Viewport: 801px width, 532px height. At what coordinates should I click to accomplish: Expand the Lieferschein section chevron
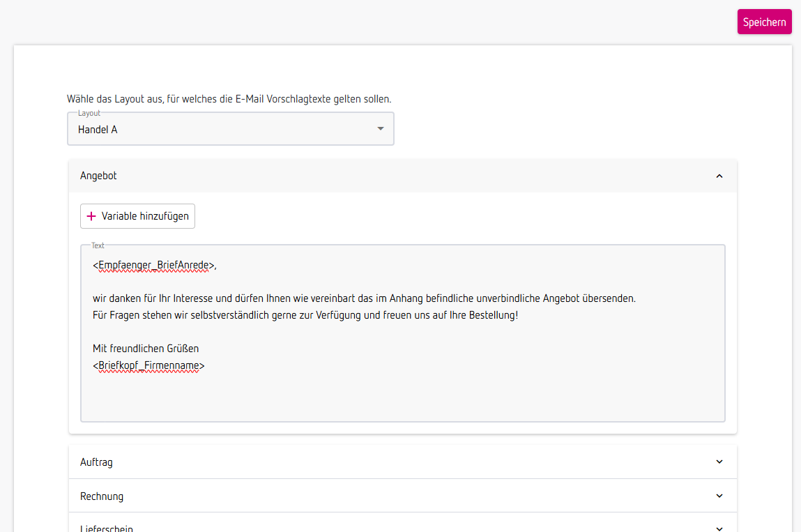[719, 529]
